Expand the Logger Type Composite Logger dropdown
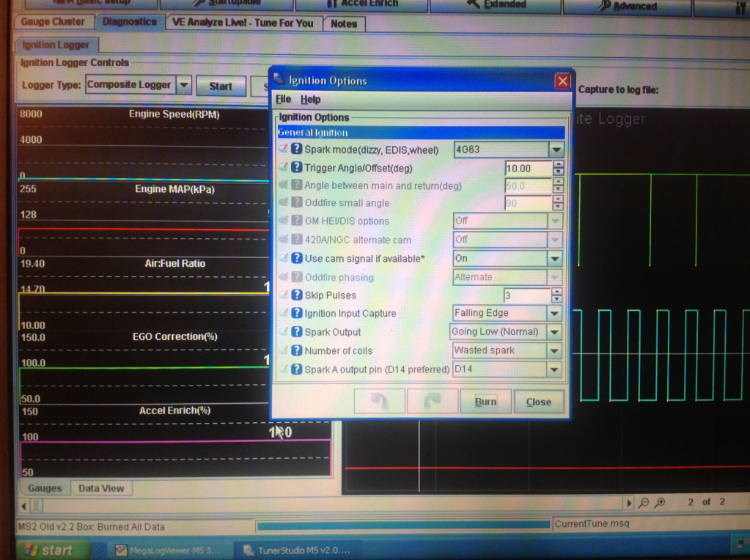750x560 pixels. pos(183,85)
